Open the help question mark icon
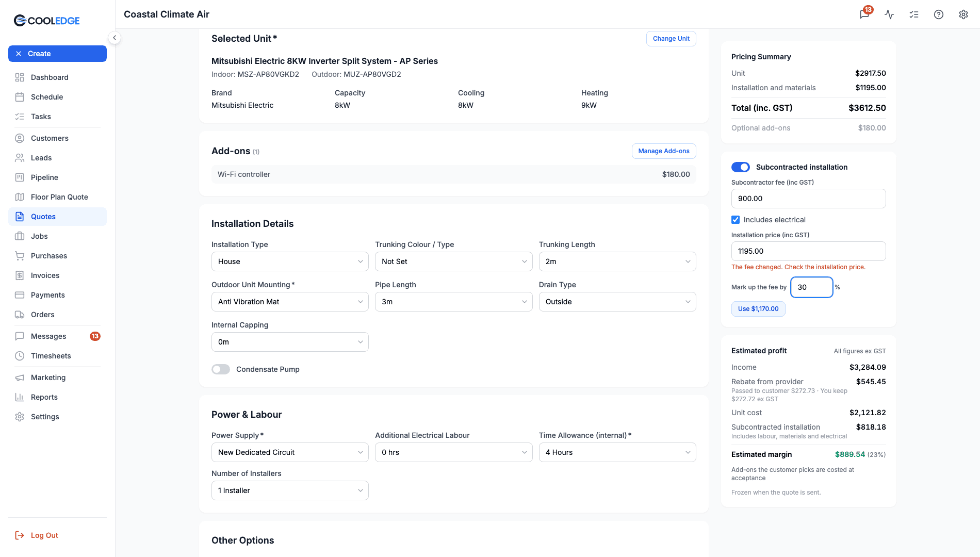980x557 pixels. 939,14
